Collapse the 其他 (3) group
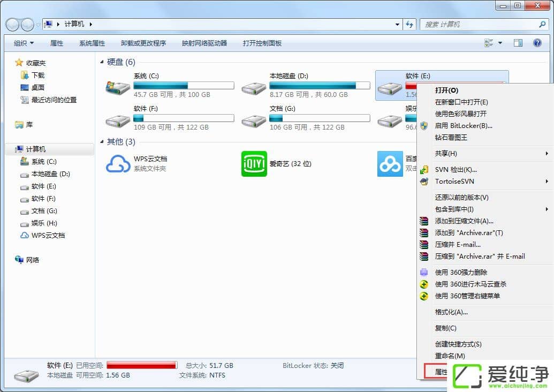This screenshot has height=392, width=554. point(102,142)
